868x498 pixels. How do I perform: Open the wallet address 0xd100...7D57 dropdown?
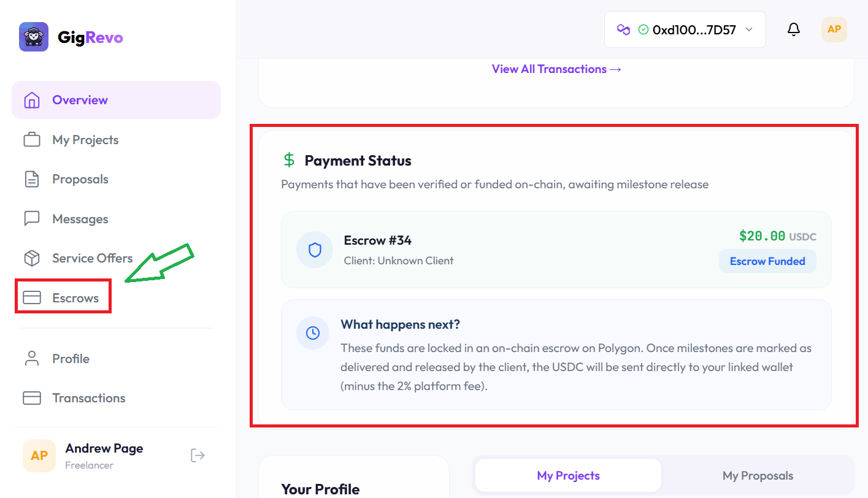pos(685,29)
